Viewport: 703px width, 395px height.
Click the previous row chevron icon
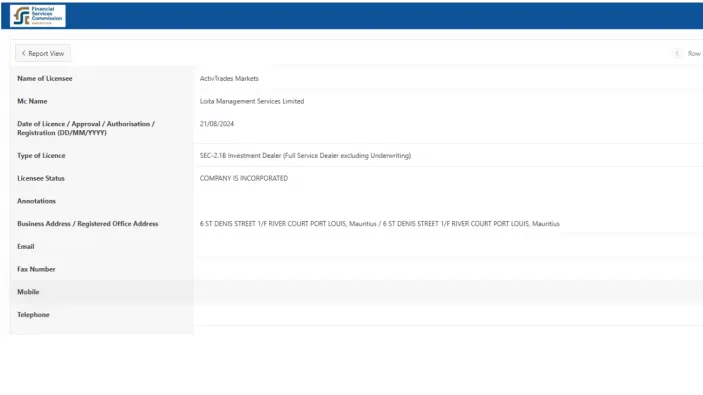(x=677, y=53)
